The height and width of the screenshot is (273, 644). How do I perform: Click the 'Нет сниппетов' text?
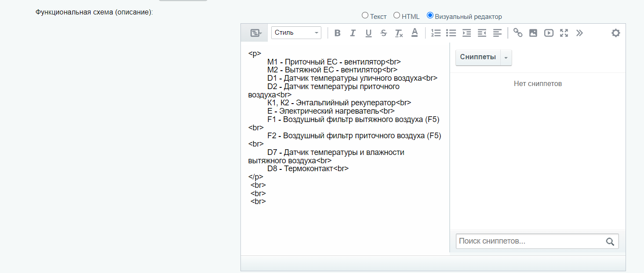click(x=538, y=83)
